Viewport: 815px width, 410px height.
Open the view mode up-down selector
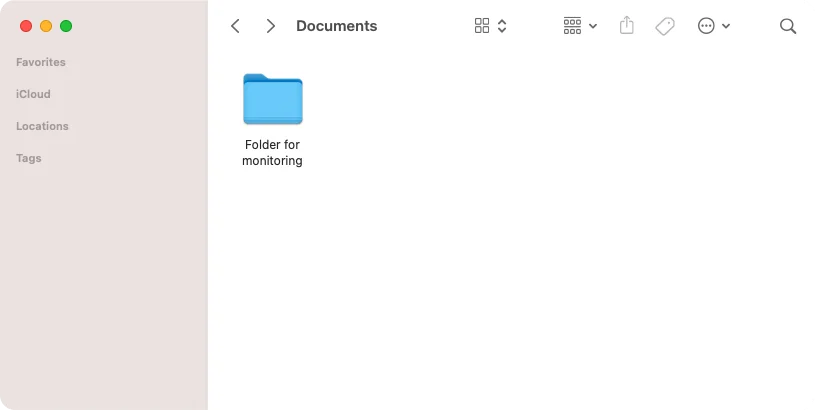click(x=502, y=25)
